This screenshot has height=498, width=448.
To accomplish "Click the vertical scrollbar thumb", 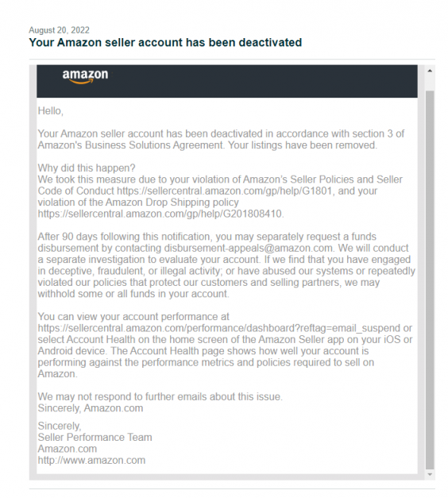I will pyautogui.click(x=430, y=280).
